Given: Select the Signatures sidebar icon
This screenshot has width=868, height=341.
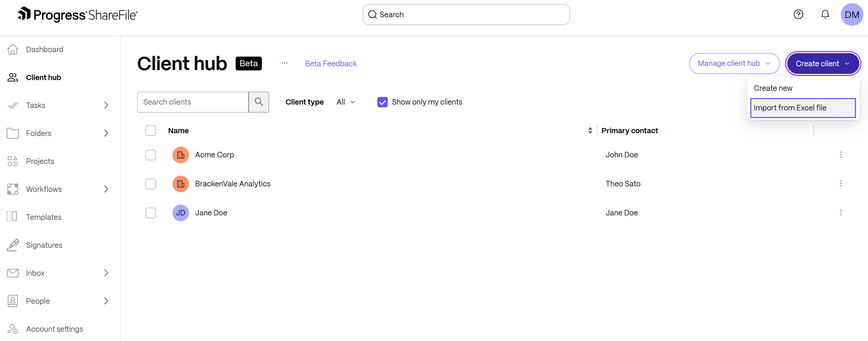Looking at the screenshot, I should click(12, 245).
